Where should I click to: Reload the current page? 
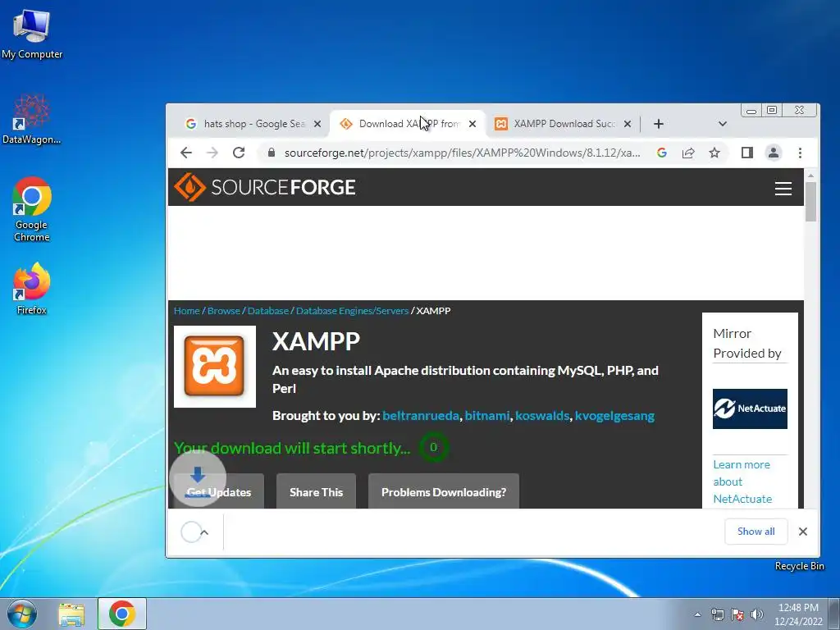pyautogui.click(x=239, y=153)
